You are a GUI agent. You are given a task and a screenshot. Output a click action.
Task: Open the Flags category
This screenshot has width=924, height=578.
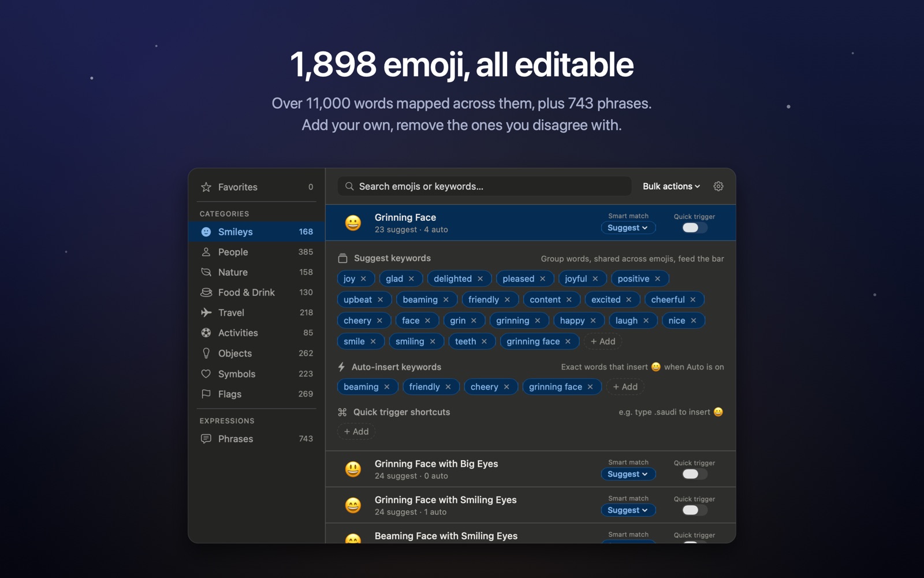256,394
